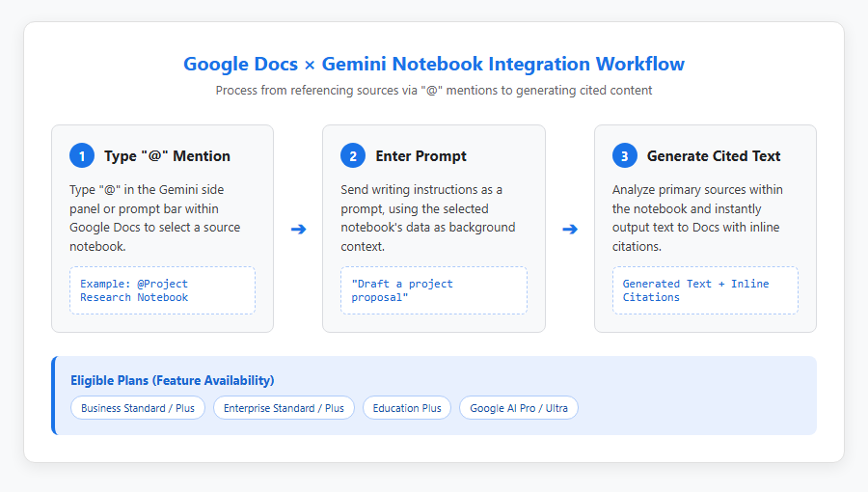Select the 'Google AI Pro / Ultra' plan pill
The width and height of the screenshot is (868, 492).
tap(519, 408)
